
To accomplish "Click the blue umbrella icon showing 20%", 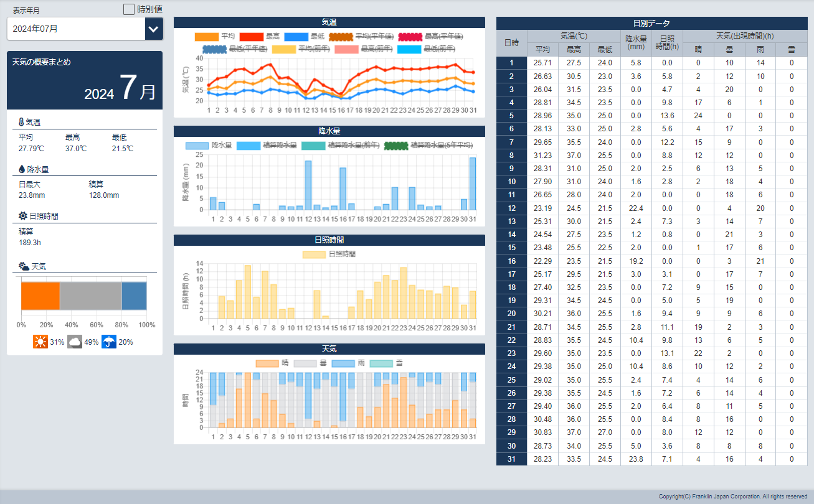I will [109, 342].
